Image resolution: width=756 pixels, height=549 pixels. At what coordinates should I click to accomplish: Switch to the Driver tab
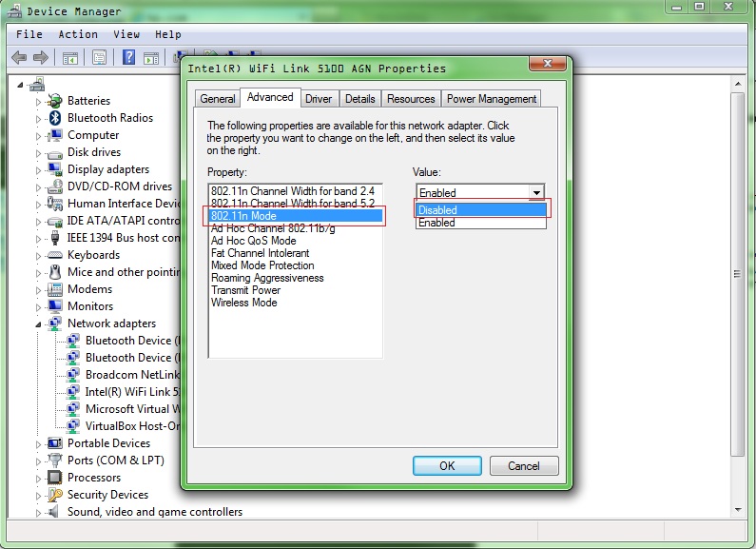point(319,99)
